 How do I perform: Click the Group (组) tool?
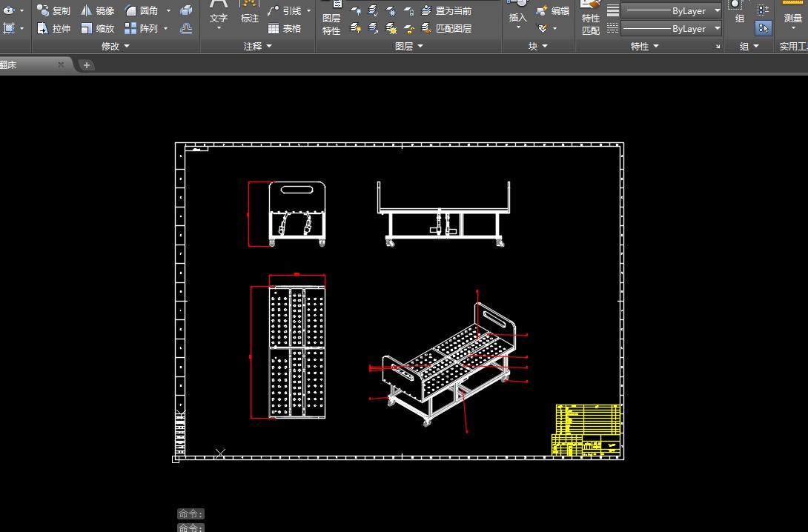[740, 13]
